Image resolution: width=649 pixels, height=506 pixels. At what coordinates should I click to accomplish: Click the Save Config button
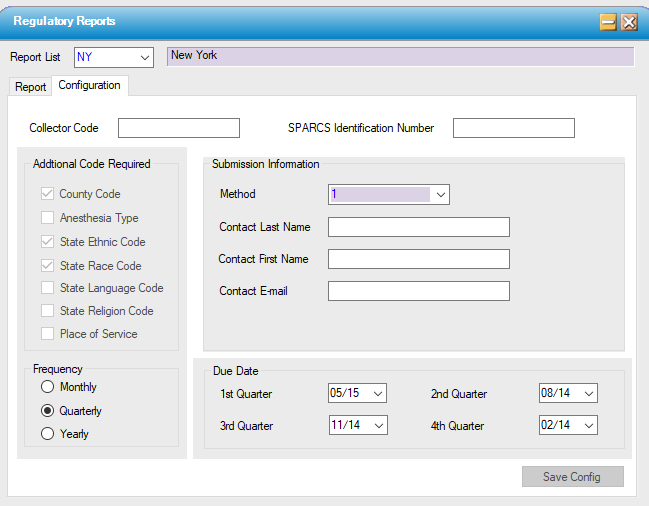tap(572, 477)
